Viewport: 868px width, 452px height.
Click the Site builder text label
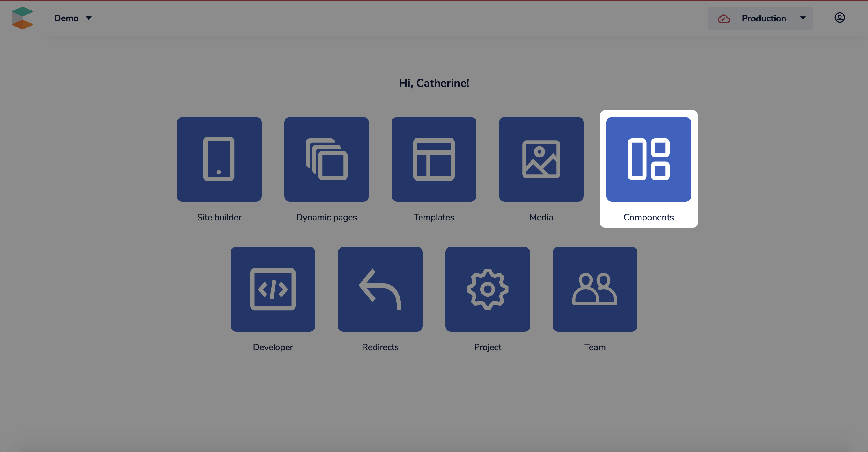pos(219,217)
